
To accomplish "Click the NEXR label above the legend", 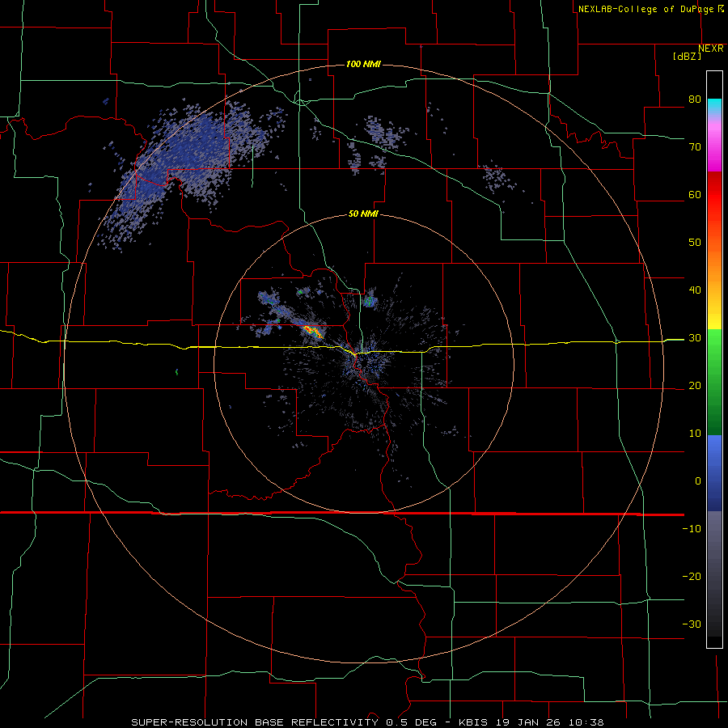I will (711, 49).
